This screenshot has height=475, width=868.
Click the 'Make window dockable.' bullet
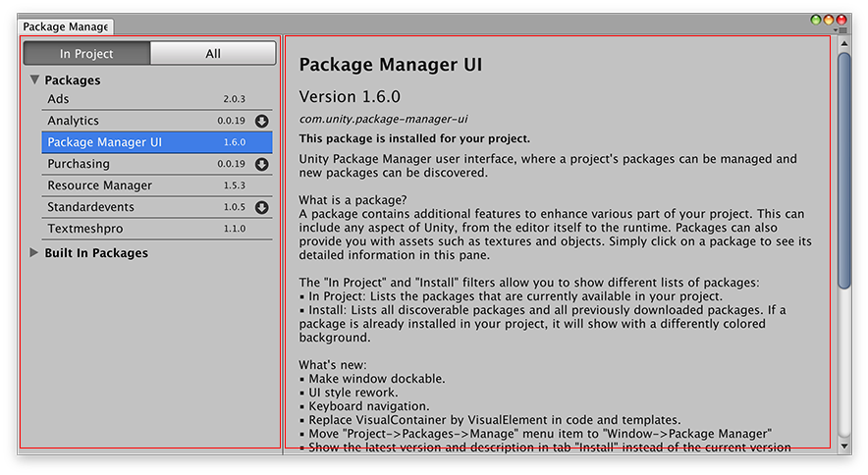(x=372, y=379)
